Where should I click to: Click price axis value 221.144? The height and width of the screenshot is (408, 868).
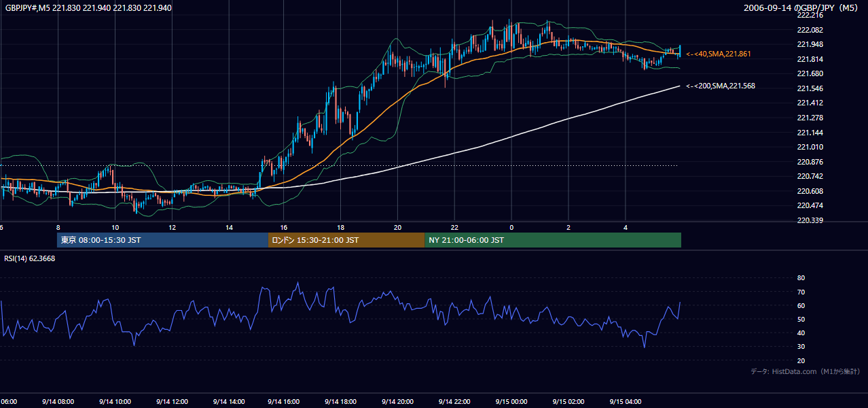coord(810,133)
